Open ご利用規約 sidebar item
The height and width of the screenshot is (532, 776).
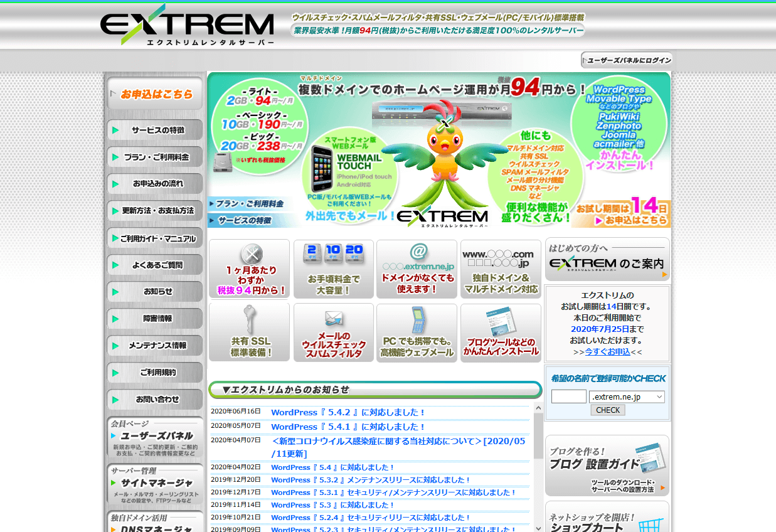point(155,373)
